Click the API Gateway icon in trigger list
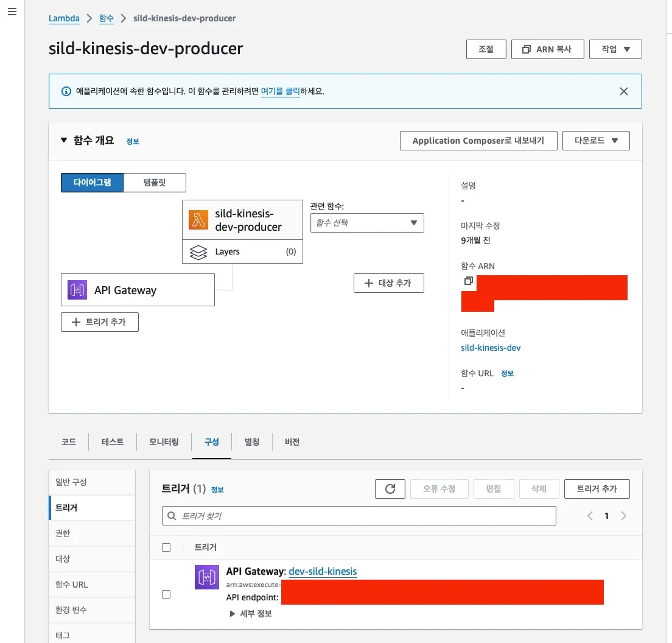The width and height of the screenshot is (672, 643). (206, 577)
